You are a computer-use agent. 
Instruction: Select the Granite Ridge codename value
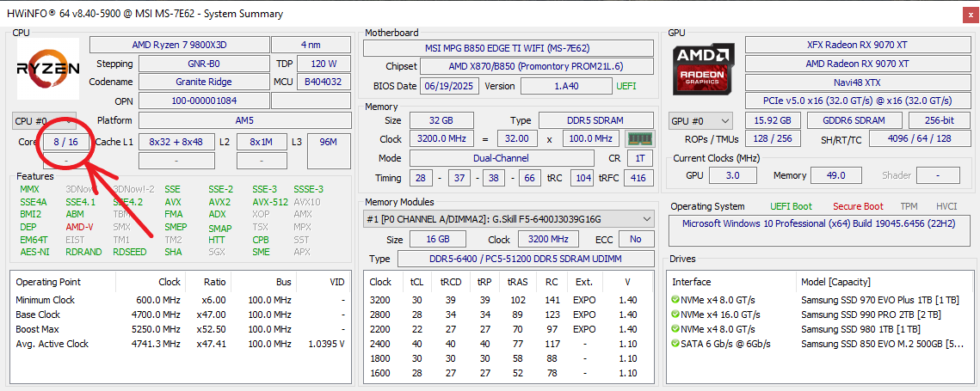[204, 82]
